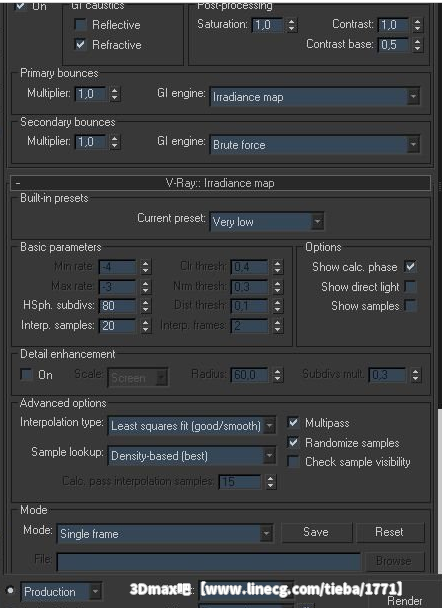The width and height of the screenshot is (442, 608).
Task: Click the Mode File path field
Action: [x=209, y=562]
